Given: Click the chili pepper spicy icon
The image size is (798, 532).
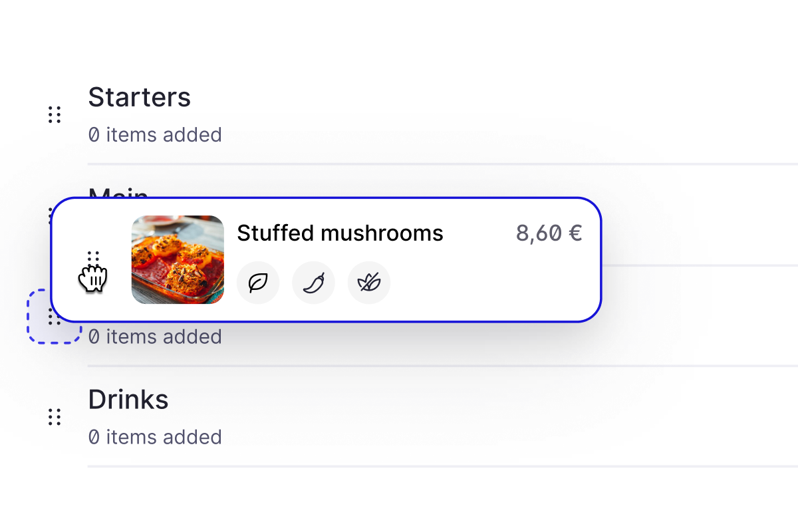Looking at the screenshot, I should click(313, 283).
